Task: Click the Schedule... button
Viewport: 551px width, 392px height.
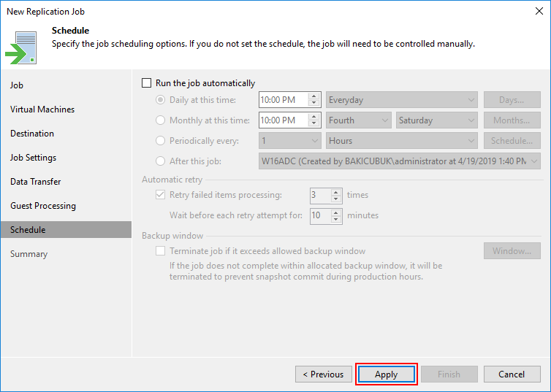Action: [512, 141]
